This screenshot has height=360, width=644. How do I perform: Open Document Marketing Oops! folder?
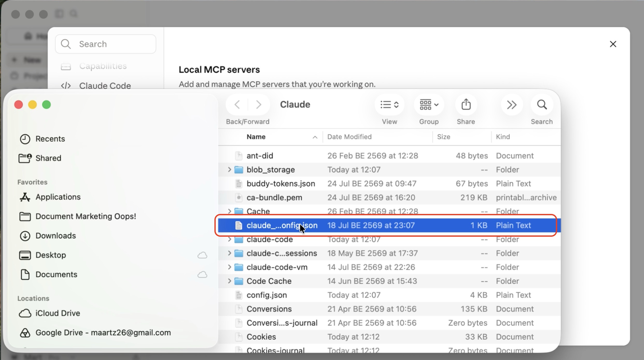click(78, 216)
